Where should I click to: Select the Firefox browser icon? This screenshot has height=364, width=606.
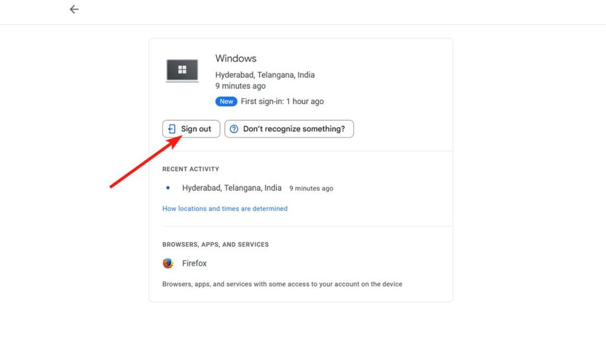168,263
